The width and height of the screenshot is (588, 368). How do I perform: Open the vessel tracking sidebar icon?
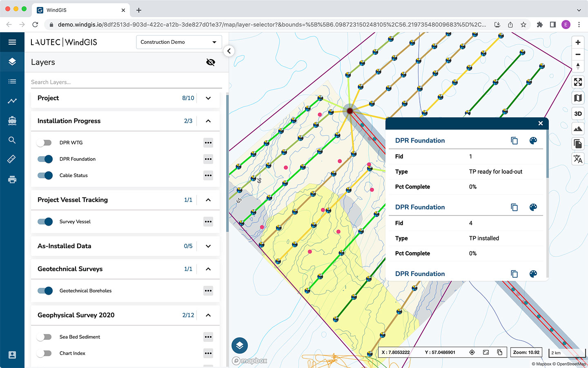[12, 120]
